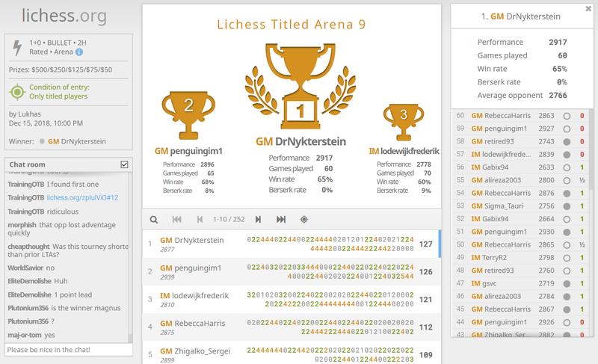Image resolution: width=598 pixels, height=364 pixels.
Task: Click the chat message input field
Action: tap(69, 350)
